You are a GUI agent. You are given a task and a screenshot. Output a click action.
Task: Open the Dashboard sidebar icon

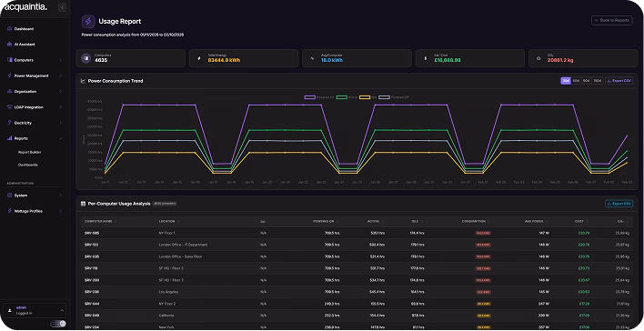[x=9, y=29]
